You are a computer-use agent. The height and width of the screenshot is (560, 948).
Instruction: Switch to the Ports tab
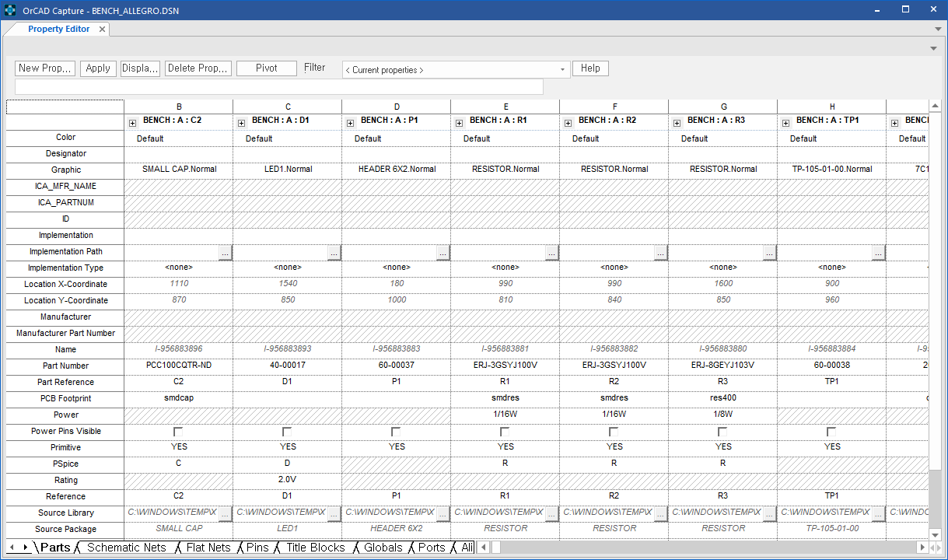tap(432, 548)
